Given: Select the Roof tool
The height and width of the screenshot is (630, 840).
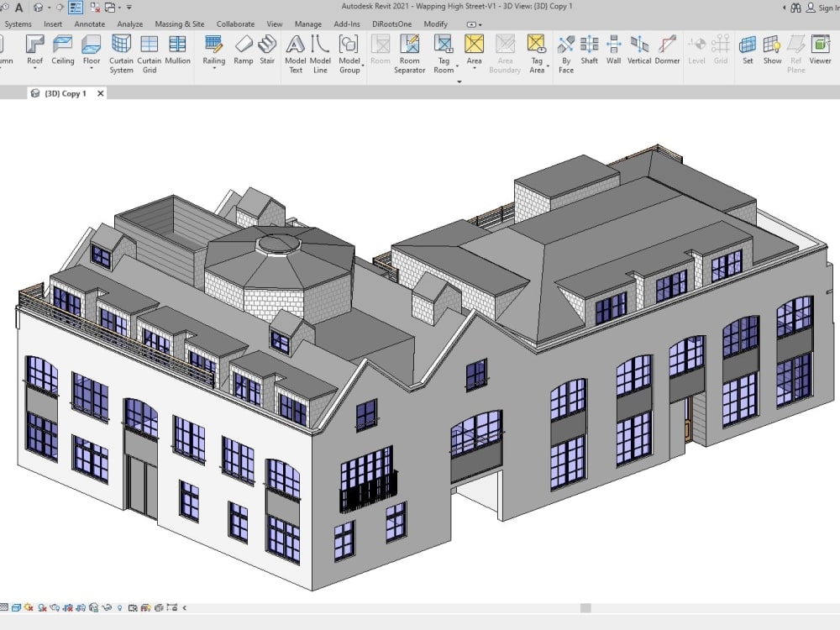Looking at the screenshot, I should (x=34, y=50).
